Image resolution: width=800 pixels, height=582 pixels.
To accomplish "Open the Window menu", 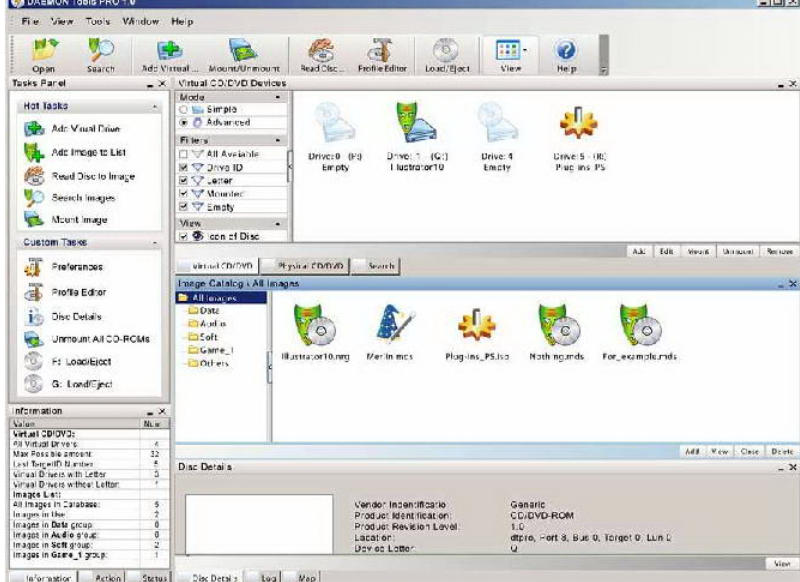I will pos(140,21).
